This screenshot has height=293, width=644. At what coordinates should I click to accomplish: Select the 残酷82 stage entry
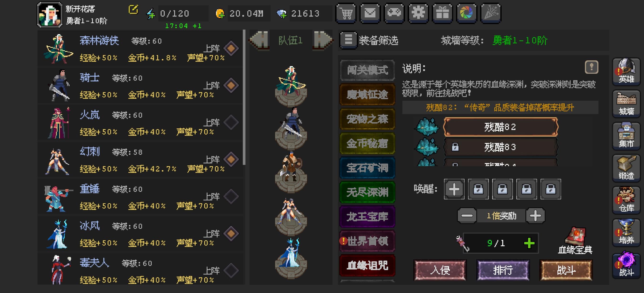click(500, 127)
